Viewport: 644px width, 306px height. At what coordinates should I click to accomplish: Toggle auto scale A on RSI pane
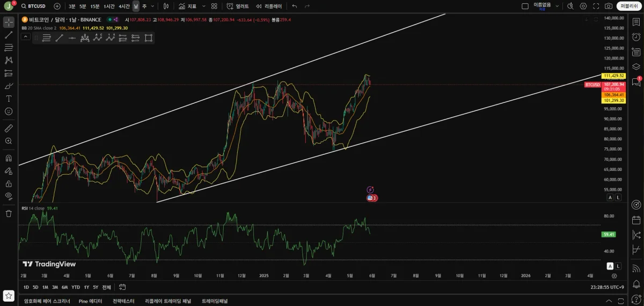tap(610, 266)
